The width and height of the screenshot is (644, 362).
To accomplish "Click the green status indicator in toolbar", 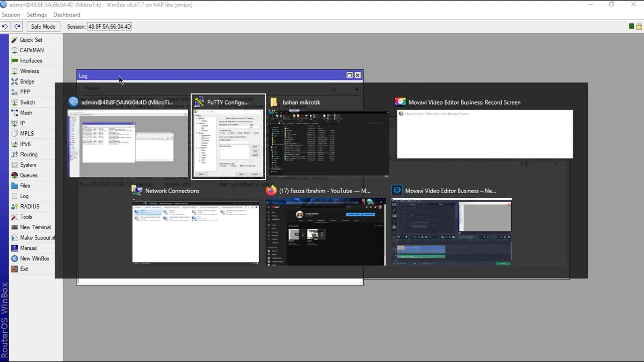I will tap(631, 27).
